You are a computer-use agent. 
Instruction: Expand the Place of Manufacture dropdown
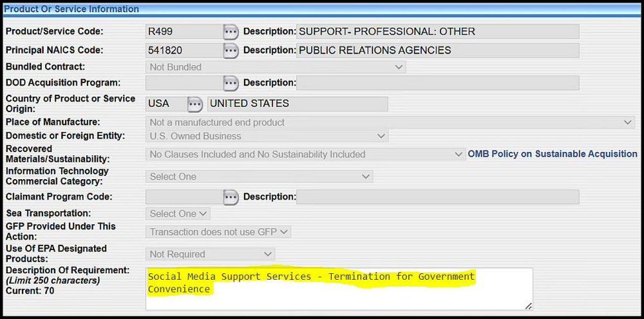(x=390, y=122)
